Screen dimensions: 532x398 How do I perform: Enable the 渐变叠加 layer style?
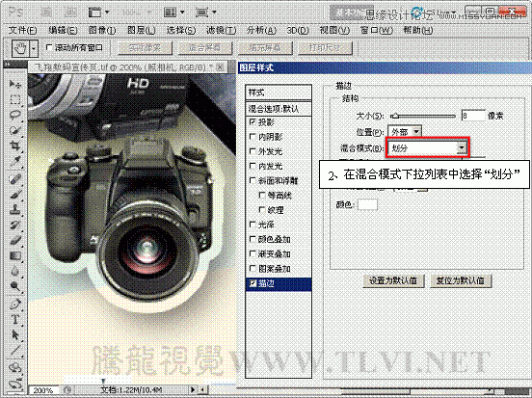[x=253, y=253]
